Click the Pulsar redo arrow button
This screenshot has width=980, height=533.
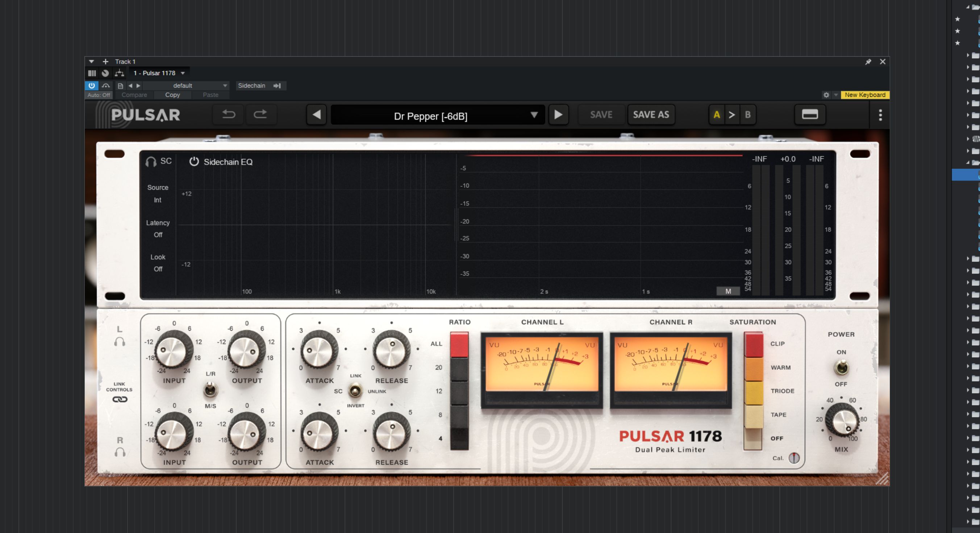pyautogui.click(x=260, y=114)
